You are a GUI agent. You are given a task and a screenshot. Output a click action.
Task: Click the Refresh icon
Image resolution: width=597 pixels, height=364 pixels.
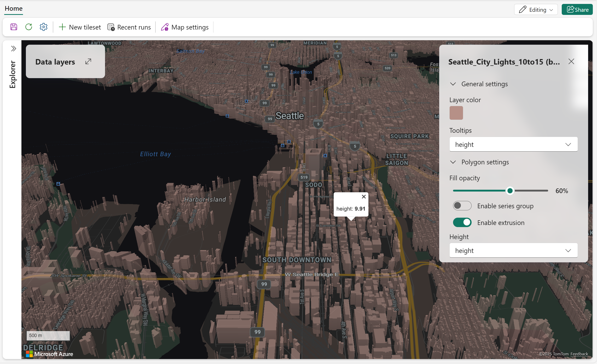pyautogui.click(x=29, y=27)
